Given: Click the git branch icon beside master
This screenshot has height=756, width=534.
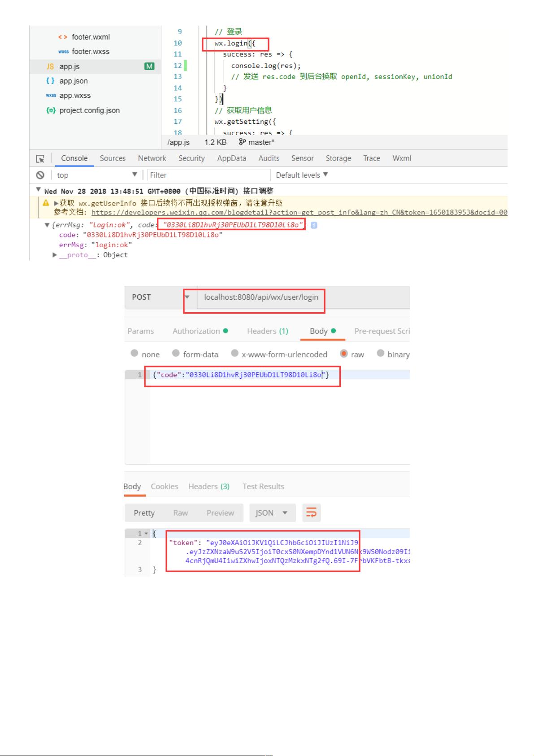Looking at the screenshot, I should (242, 142).
